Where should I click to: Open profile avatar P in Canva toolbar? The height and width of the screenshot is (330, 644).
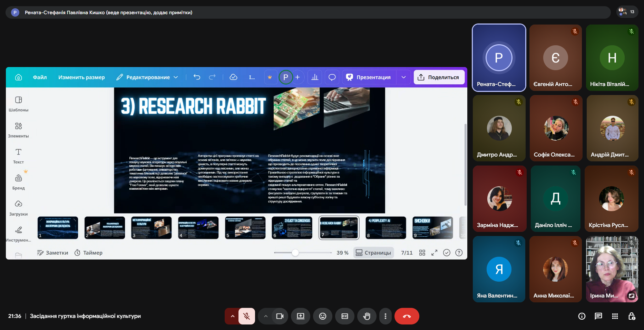286,77
